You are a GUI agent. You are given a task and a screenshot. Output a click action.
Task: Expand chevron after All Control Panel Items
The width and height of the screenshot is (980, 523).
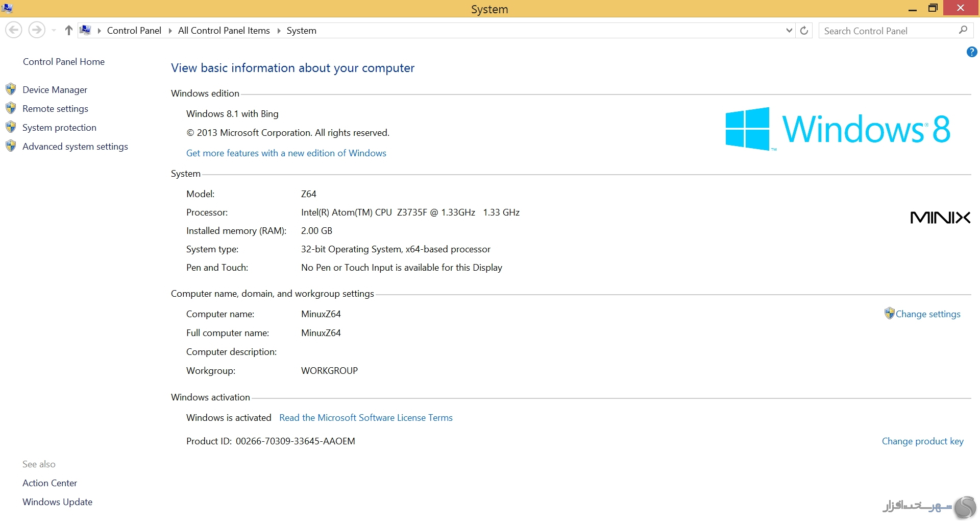[x=279, y=31]
